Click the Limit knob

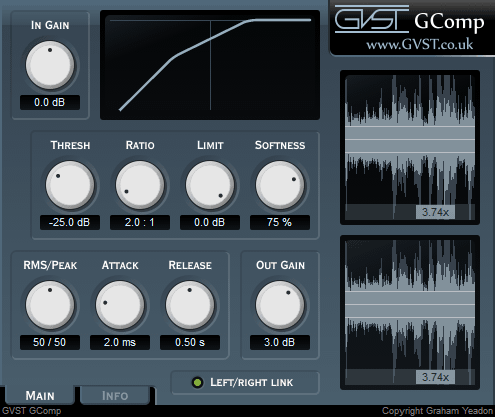coord(210,185)
